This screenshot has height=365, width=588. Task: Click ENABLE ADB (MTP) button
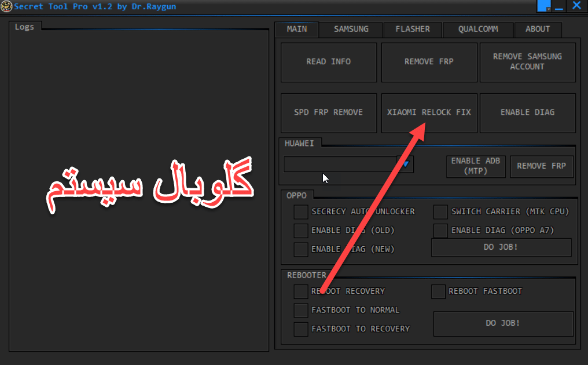click(476, 166)
